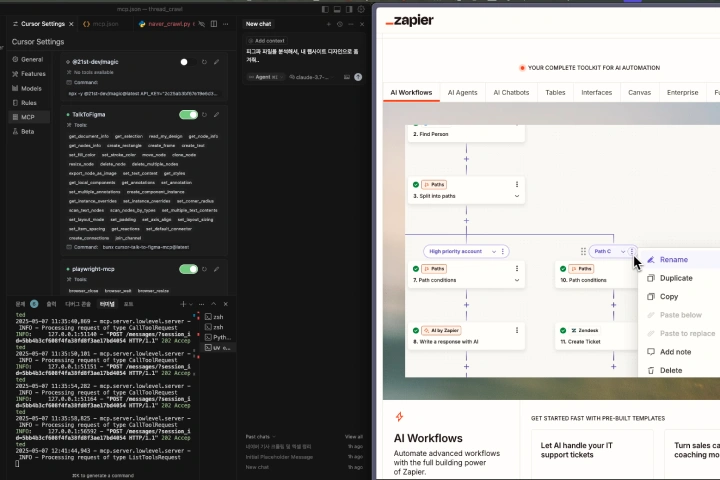Screen dimensions: 720x480
Task: Edit the @21st-dev/magic server config
Action: [x=216, y=62]
